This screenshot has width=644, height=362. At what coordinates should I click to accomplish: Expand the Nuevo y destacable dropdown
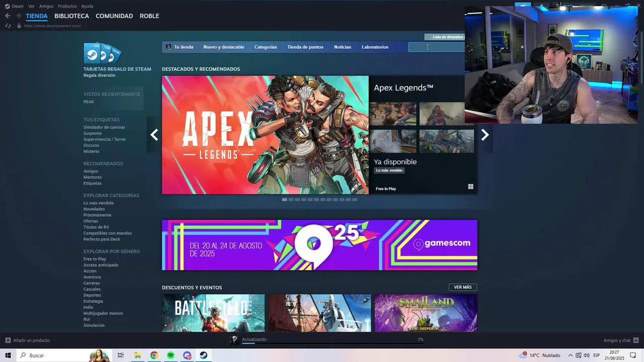click(224, 47)
